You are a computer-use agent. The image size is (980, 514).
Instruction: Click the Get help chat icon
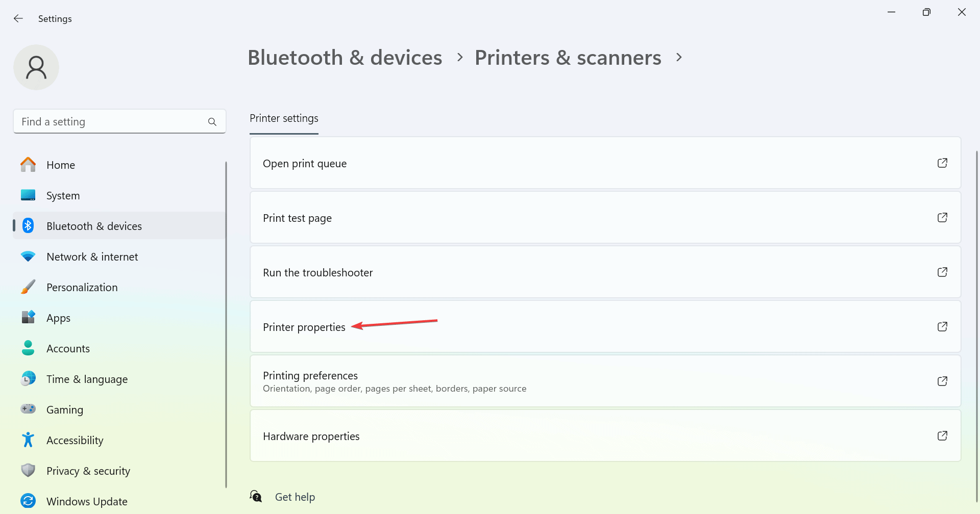pyautogui.click(x=256, y=496)
